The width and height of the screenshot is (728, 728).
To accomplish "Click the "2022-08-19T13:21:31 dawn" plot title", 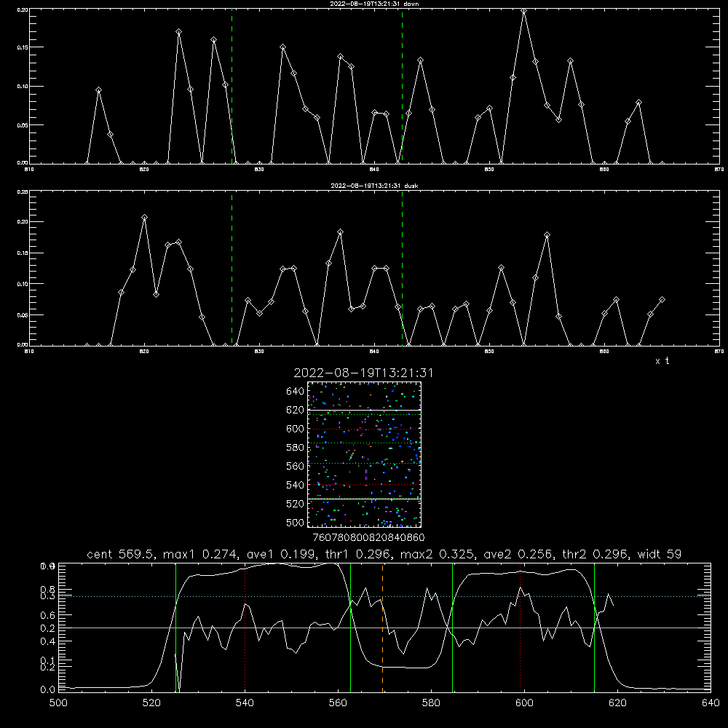I will pyautogui.click(x=374, y=4).
